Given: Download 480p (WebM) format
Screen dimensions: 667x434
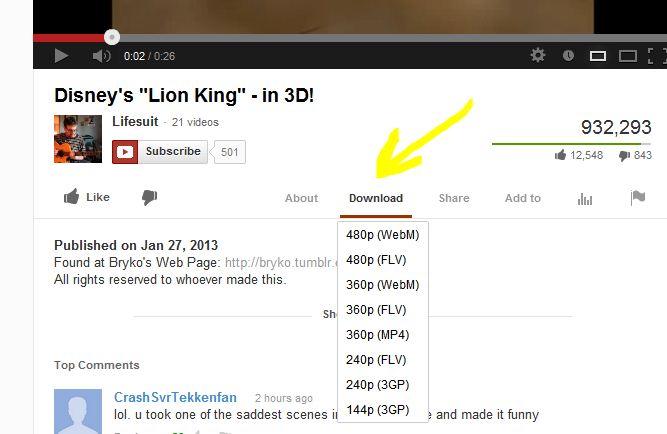Looking at the screenshot, I should [382, 235].
